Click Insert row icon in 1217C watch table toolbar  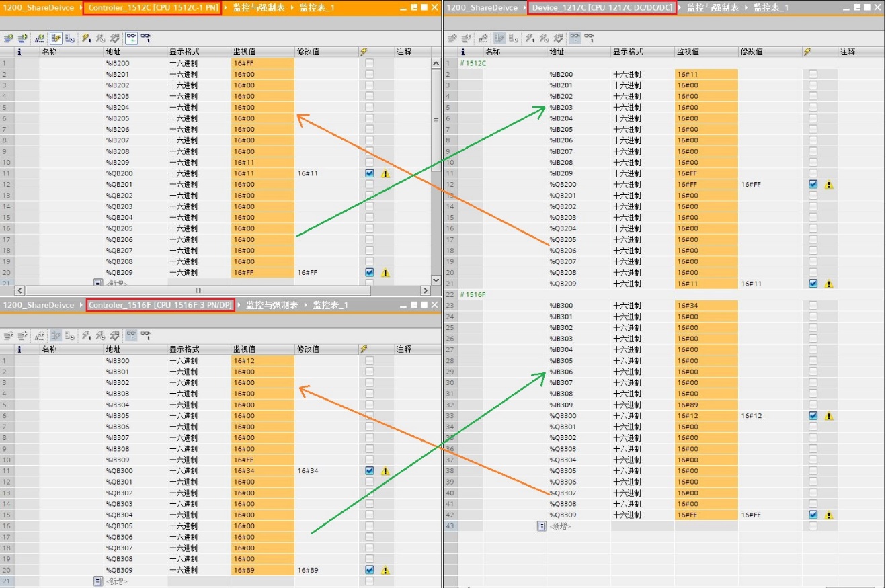click(x=452, y=38)
